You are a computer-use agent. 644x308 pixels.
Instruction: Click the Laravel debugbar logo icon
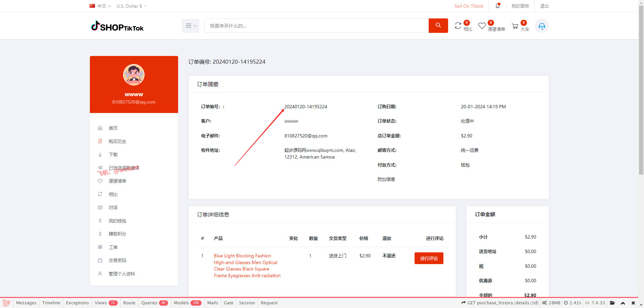6,303
